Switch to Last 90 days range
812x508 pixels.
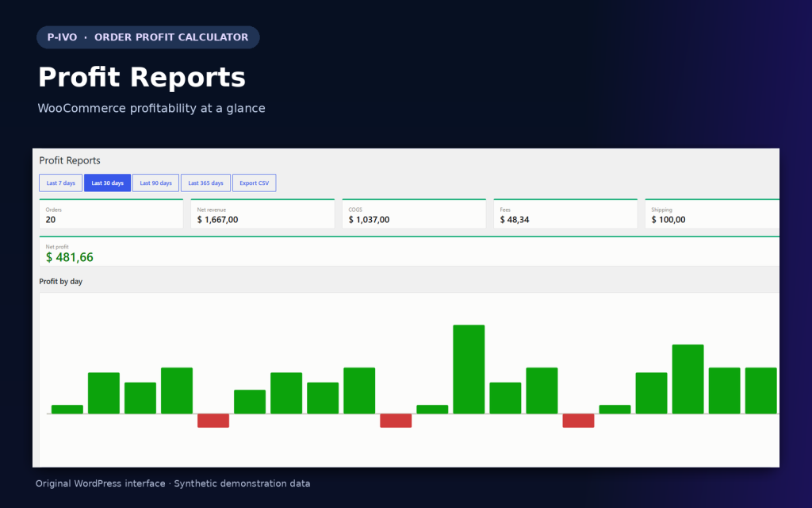155,183
